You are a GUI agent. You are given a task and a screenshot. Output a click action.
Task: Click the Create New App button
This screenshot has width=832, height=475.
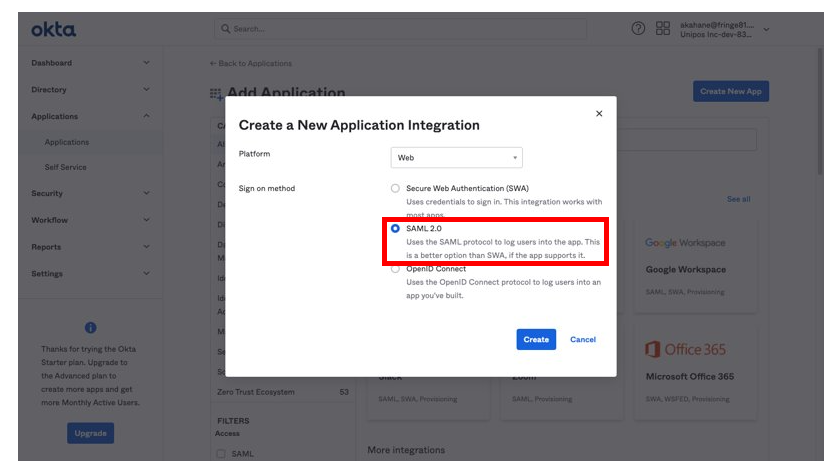(731, 91)
